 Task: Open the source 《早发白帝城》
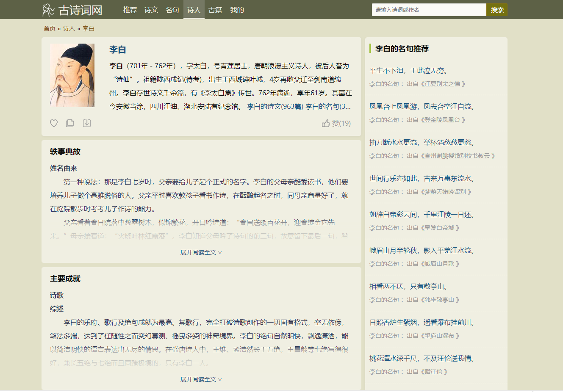[x=439, y=228]
